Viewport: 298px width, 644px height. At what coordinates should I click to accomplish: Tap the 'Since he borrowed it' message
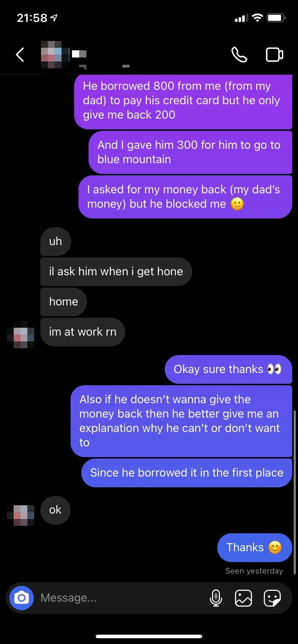point(186,473)
